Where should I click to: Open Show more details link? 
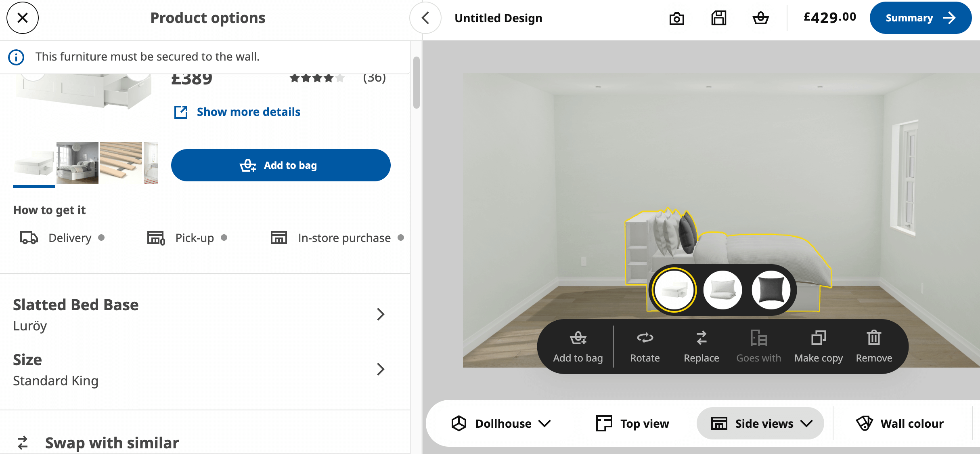tap(248, 112)
